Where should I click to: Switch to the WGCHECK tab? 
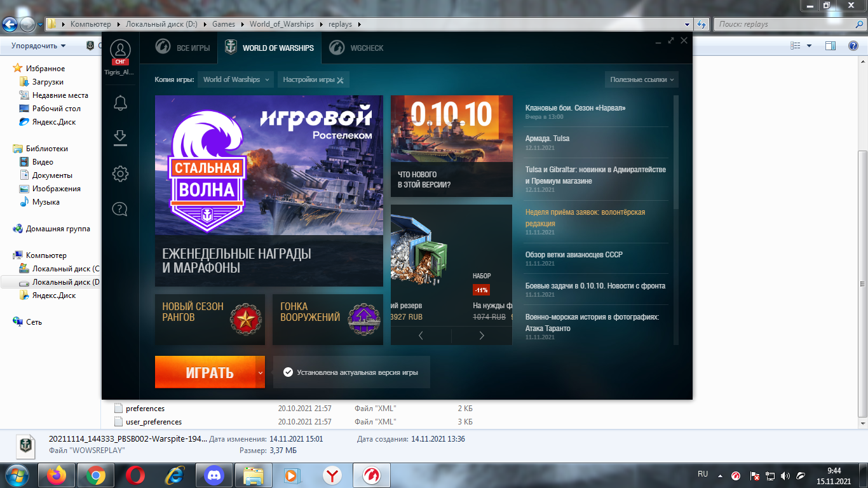(358, 48)
